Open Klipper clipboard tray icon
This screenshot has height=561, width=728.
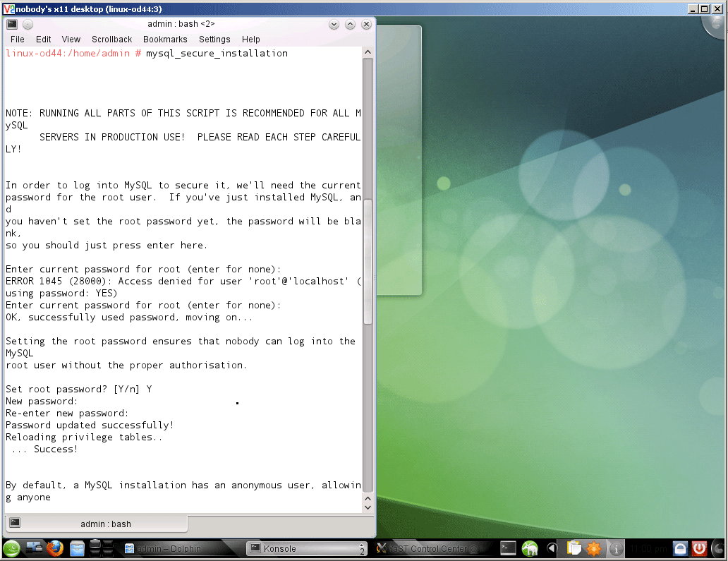pyautogui.click(x=574, y=548)
